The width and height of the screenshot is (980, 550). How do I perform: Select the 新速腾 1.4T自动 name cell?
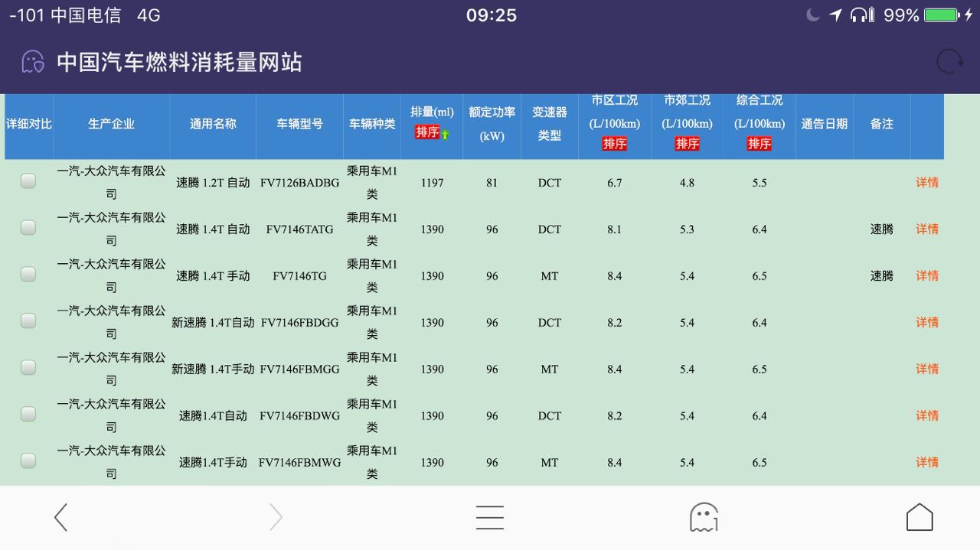(x=213, y=323)
